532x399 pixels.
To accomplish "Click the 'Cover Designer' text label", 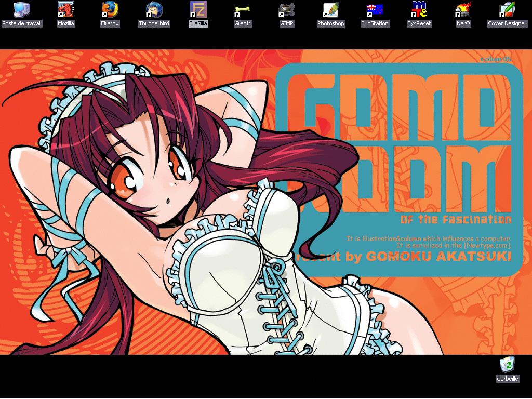I will pos(507,24).
